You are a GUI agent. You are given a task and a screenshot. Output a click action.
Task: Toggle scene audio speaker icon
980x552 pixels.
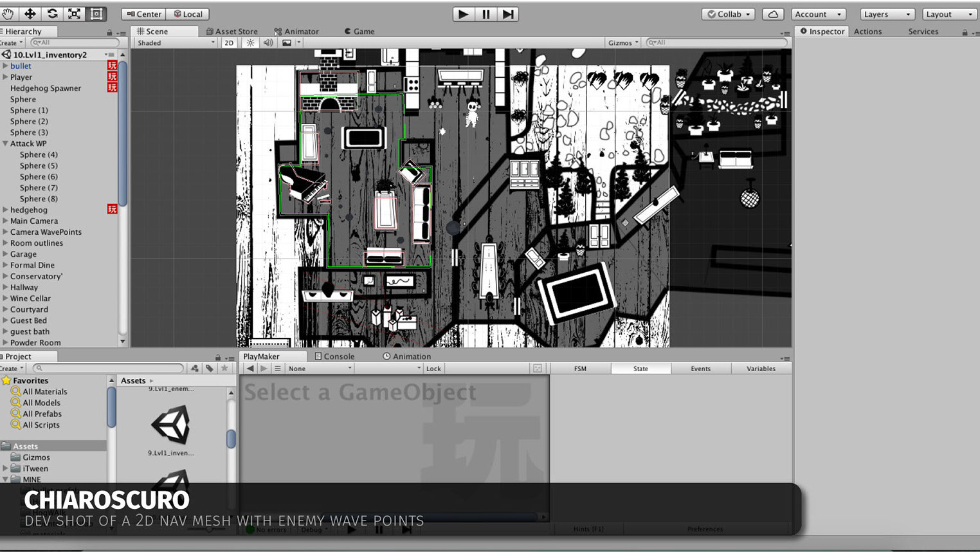pyautogui.click(x=268, y=43)
